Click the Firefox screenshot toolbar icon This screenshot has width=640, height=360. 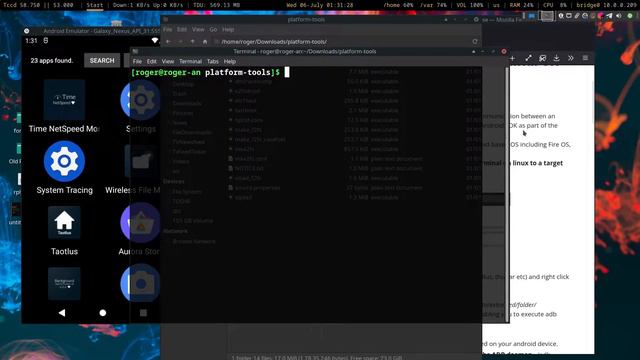(542, 58)
